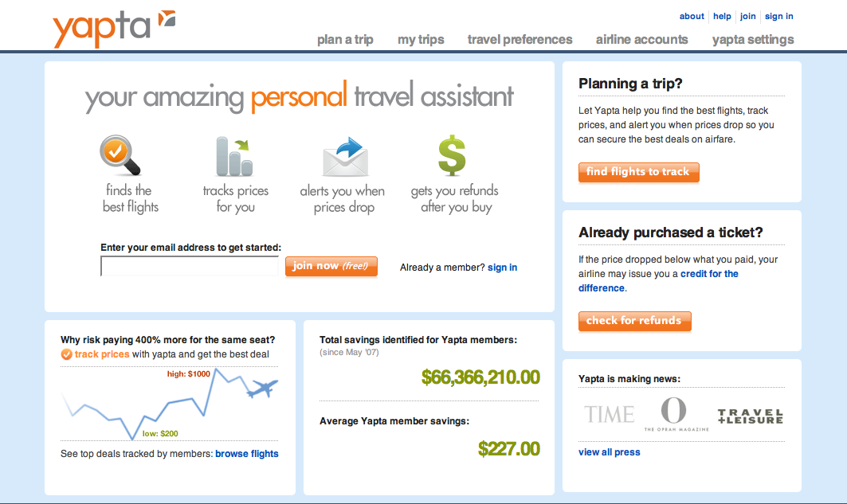Image resolution: width=847 pixels, height=504 pixels.
Task: Click the price tracking bar chart icon
Action: pyautogui.click(x=234, y=156)
